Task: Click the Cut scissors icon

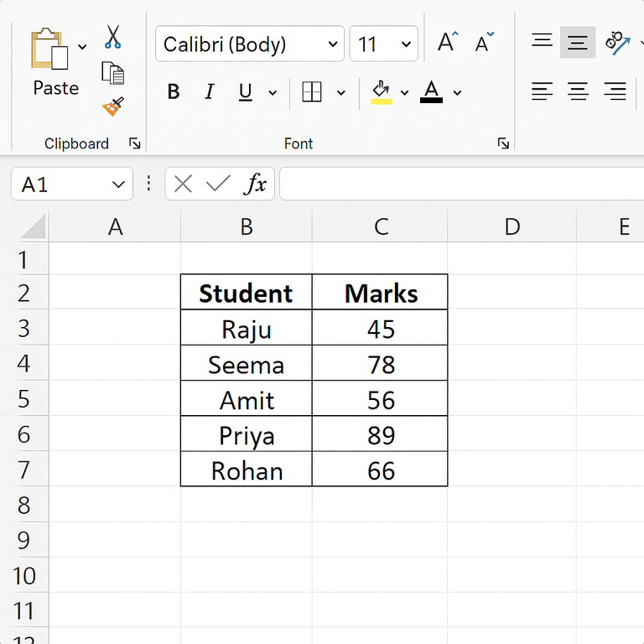Action: click(112, 37)
